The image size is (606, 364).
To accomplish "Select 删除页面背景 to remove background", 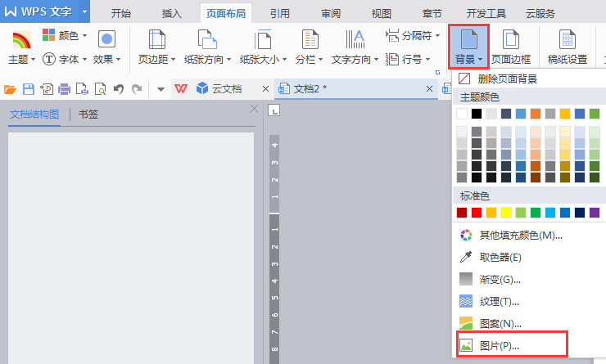I will point(509,79).
